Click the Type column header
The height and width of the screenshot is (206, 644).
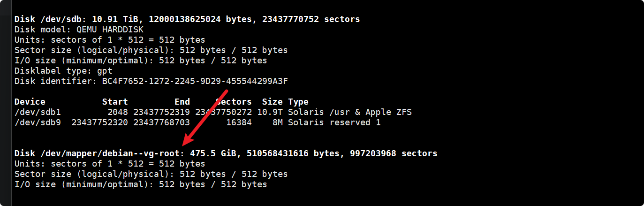click(x=298, y=102)
